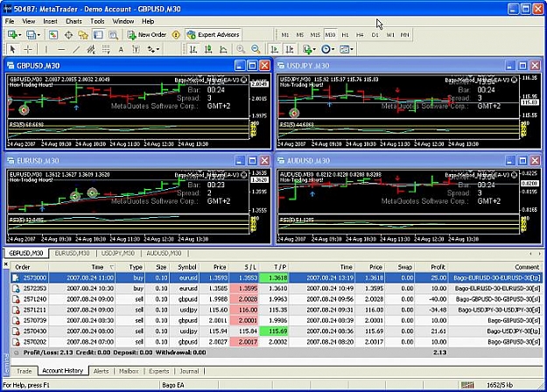
Task: Open the Navigator star-folder icon
Action: [x=83, y=34]
